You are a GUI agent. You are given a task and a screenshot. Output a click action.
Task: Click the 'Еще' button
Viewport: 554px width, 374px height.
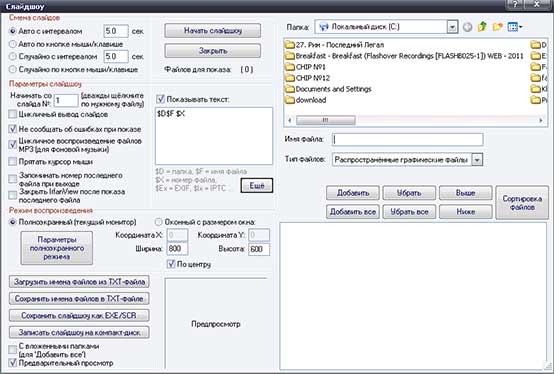[x=257, y=185]
